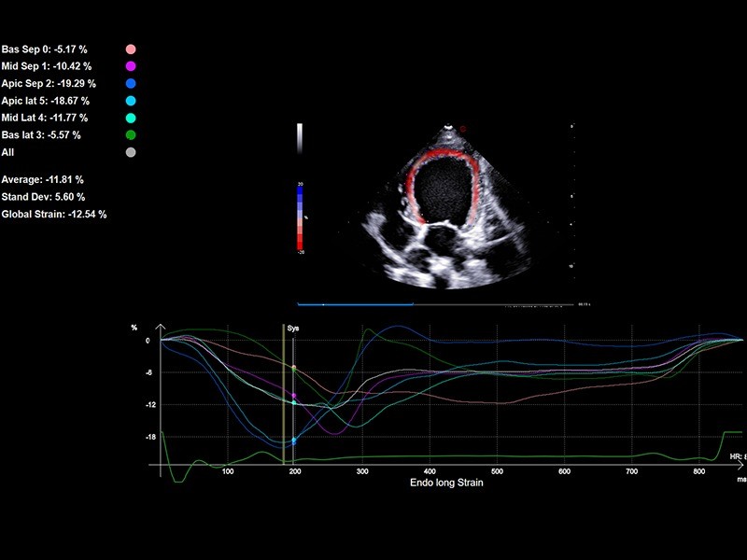The height and width of the screenshot is (560, 747).
Task: Click the pink Bas Sep marker point on curve
Action: [294, 367]
